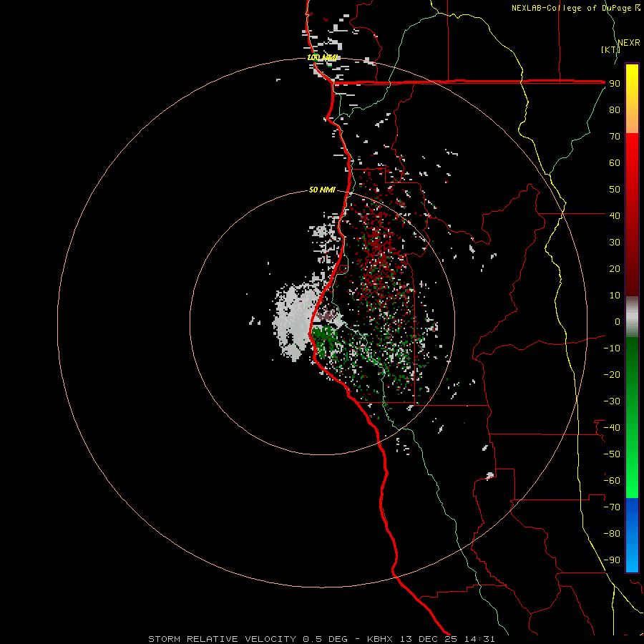
Task: Click the 100 NMI range ring label
Action: 323,57
